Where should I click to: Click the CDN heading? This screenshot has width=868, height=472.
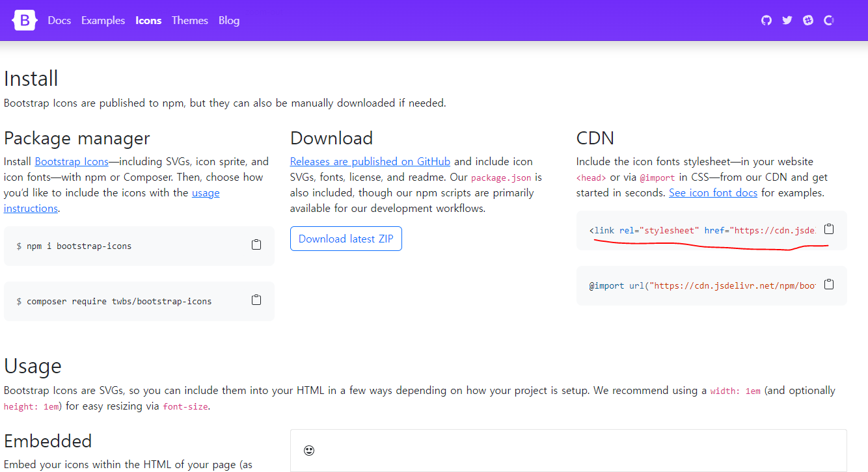[595, 138]
